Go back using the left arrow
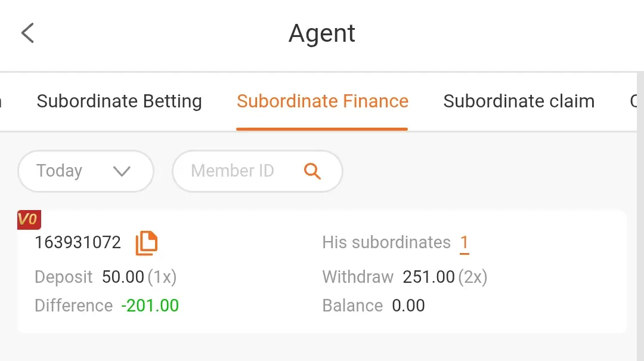Image resolution: width=644 pixels, height=361 pixels. [x=27, y=33]
